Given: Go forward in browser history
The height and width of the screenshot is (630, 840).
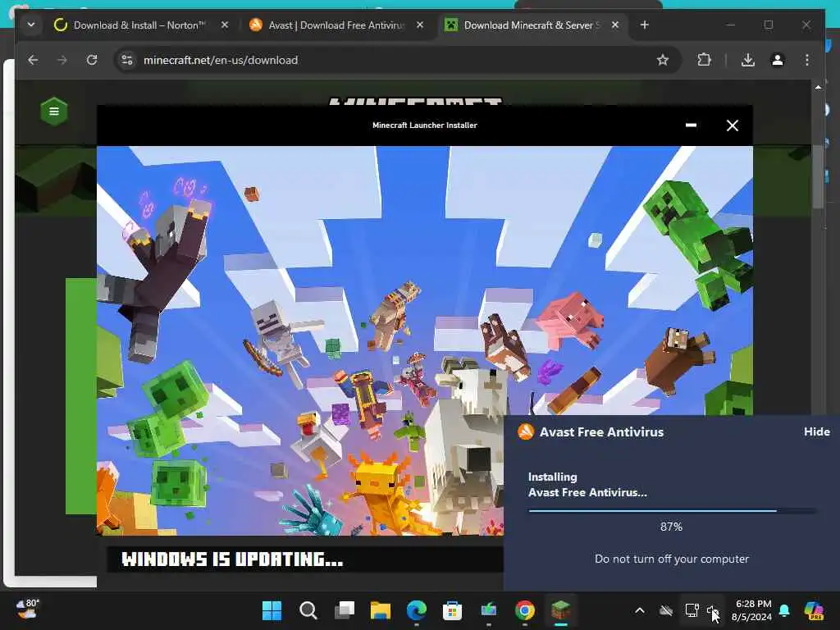Looking at the screenshot, I should pyautogui.click(x=62, y=60).
